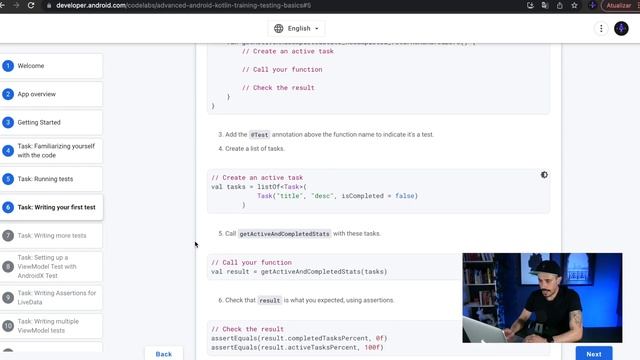The width and height of the screenshot is (640, 360).
Task: Click the @Test inline code label
Action: 260,135
